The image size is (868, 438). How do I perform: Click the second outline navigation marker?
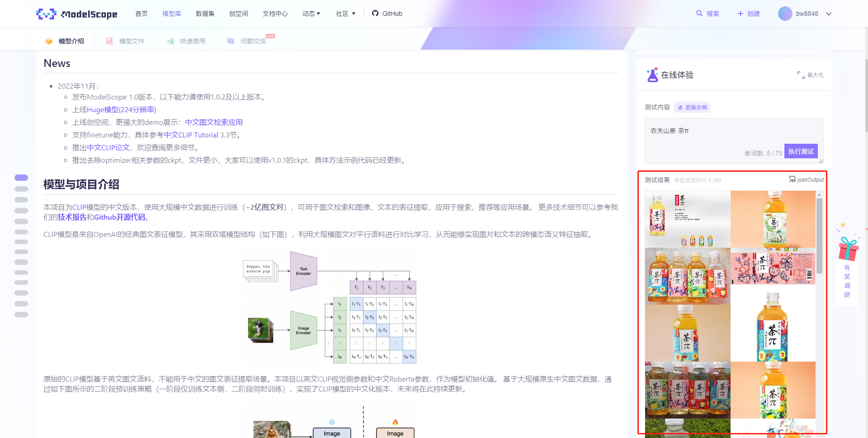click(21, 189)
